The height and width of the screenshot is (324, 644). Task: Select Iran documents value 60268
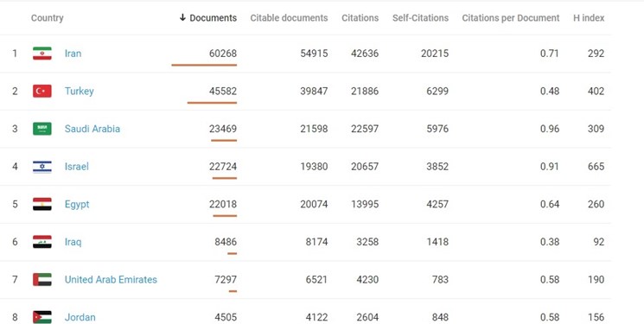(x=223, y=54)
